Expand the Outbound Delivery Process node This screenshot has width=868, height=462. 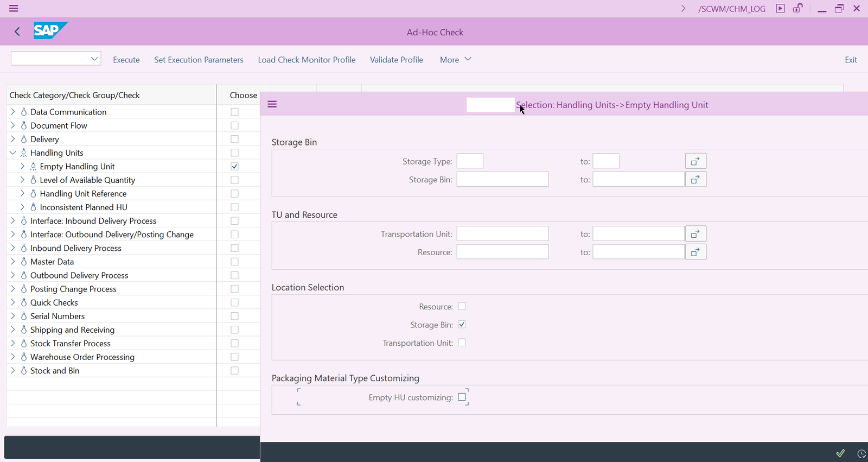(13, 275)
